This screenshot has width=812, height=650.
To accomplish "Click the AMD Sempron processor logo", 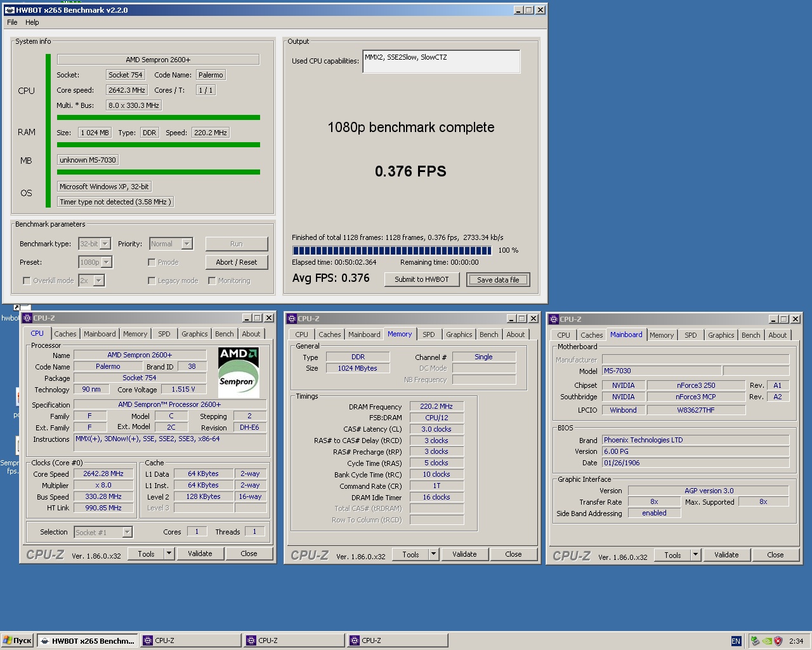I will [x=238, y=372].
